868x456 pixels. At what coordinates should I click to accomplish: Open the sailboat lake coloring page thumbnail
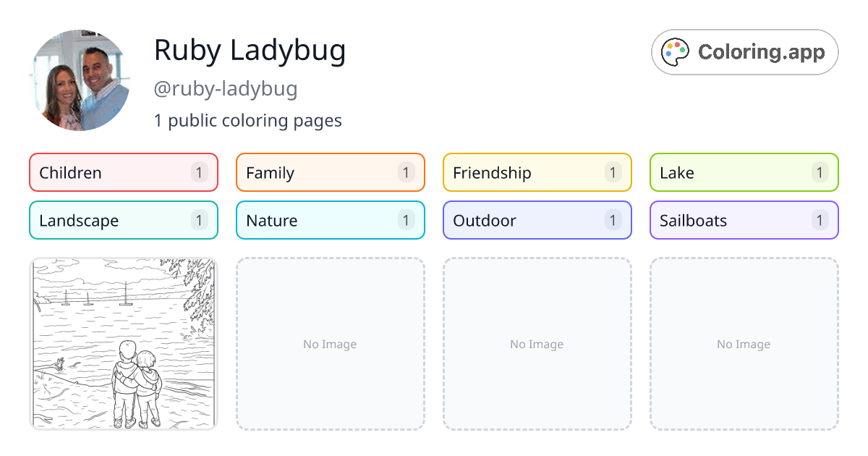click(123, 344)
